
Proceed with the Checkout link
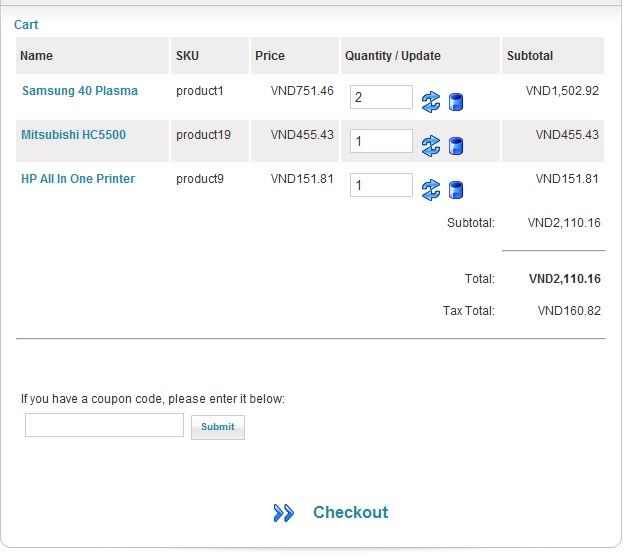pyautogui.click(x=351, y=512)
